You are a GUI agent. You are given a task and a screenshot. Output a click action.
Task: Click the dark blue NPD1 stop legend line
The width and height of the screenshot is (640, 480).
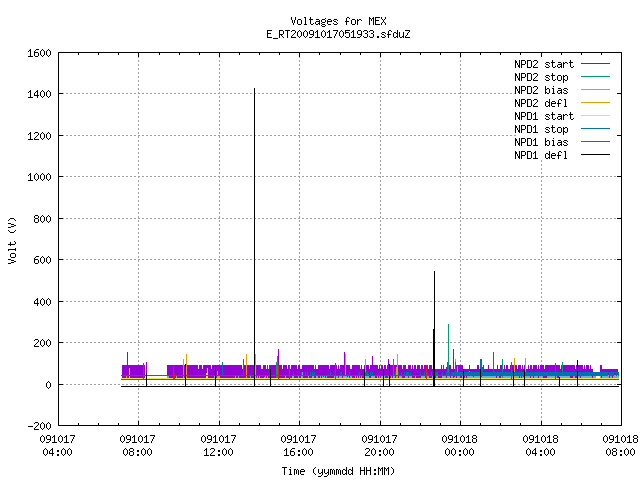(595, 129)
